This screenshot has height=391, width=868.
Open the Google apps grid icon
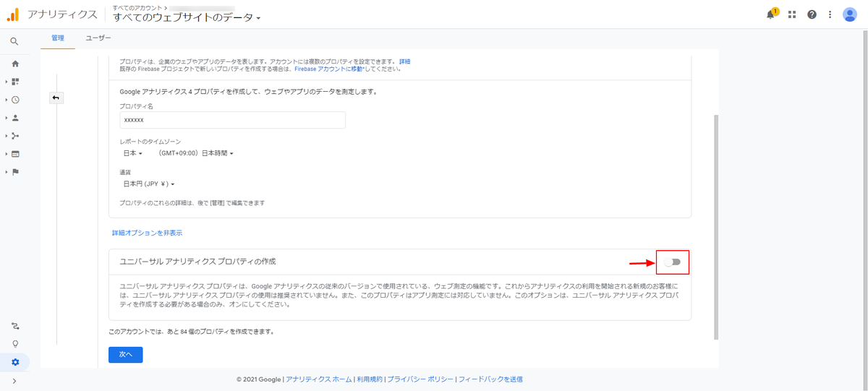(792, 14)
